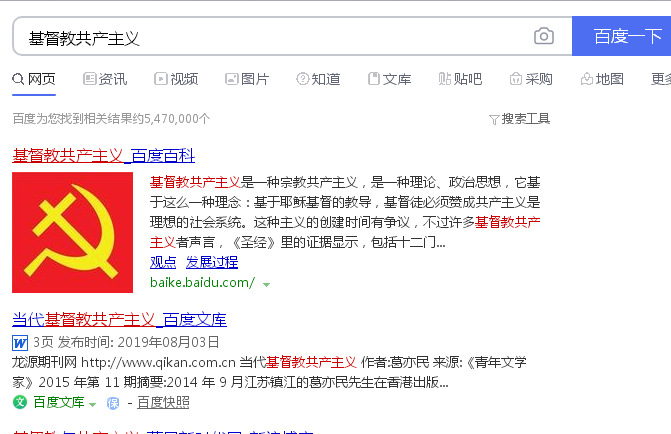Expand the arrow beside 百度文库 source

(x=92, y=404)
